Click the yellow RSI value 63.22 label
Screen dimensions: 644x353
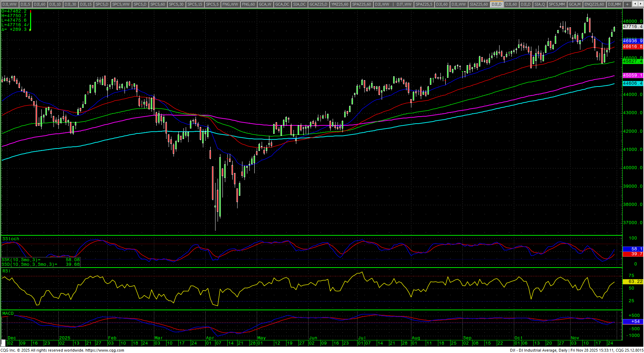pos(632,282)
